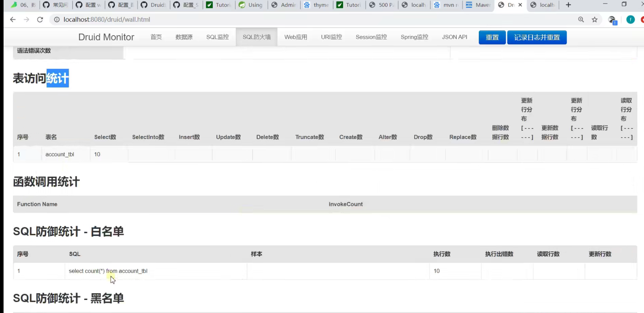Click the 记录日志并重置 button
Image resolution: width=644 pixels, height=313 pixels.
pyautogui.click(x=537, y=37)
